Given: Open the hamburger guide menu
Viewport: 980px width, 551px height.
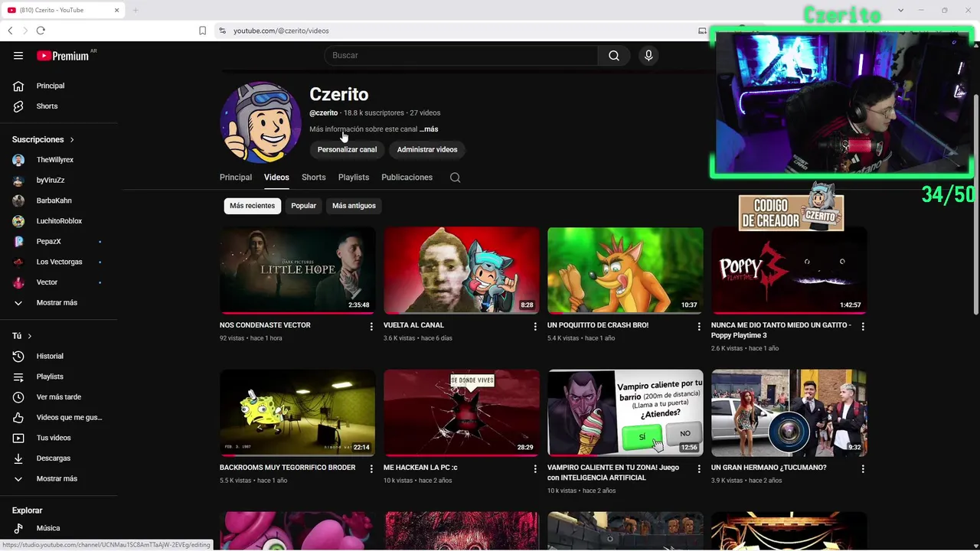Looking at the screenshot, I should tap(18, 55).
